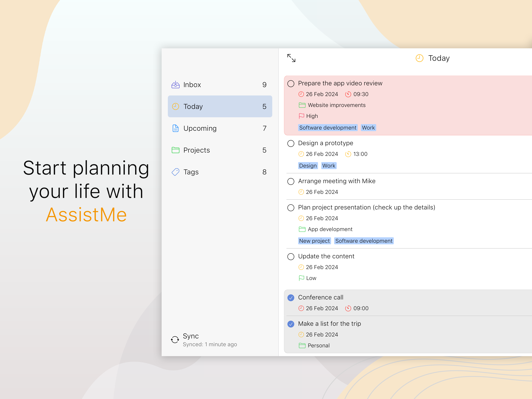Click the App development project name
This screenshot has height=399, width=532.
click(x=330, y=229)
